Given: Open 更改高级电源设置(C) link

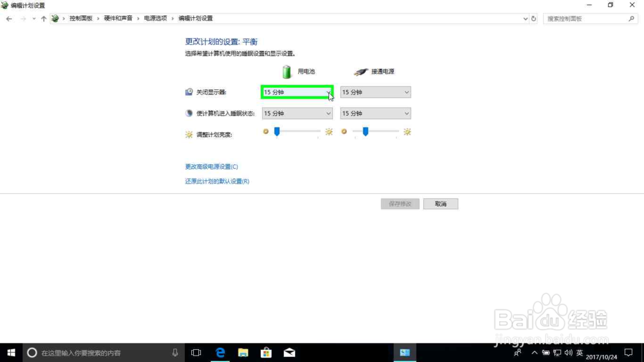Looking at the screenshot, I should [211, 166].
